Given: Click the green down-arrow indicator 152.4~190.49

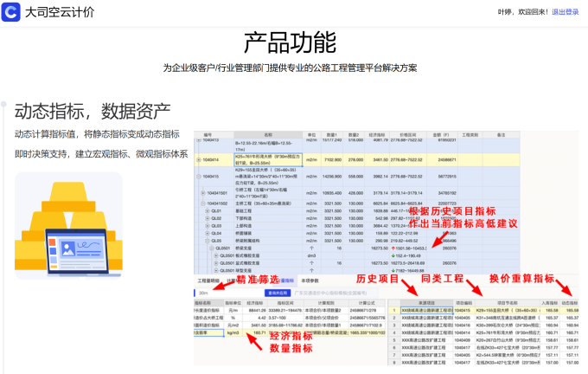Looking at the screenshot, I should tap(392, 256).
